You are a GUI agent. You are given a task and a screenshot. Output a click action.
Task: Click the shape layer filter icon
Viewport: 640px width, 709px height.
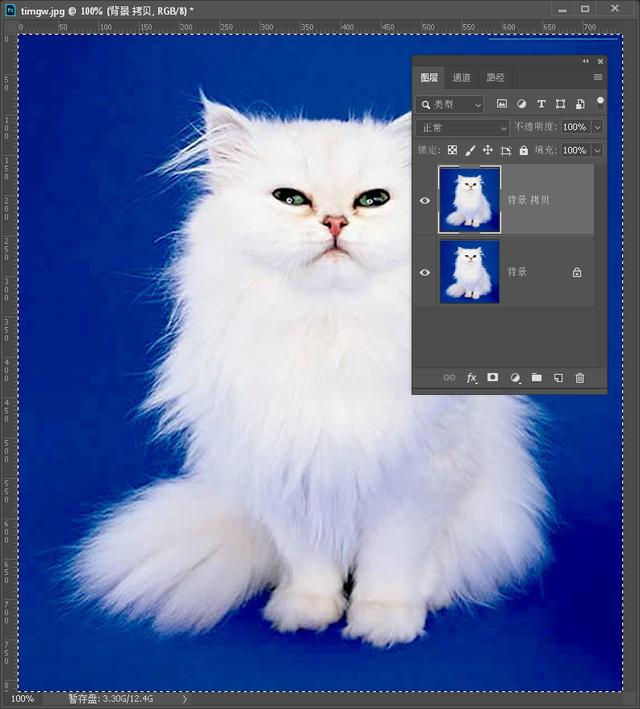tap(560, 104)
